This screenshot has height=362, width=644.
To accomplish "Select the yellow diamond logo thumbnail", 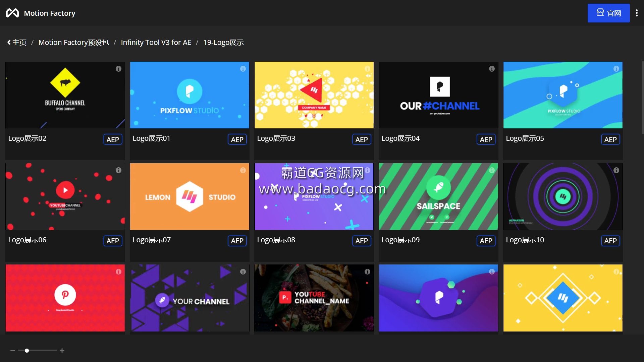I will tap(563, 298).
